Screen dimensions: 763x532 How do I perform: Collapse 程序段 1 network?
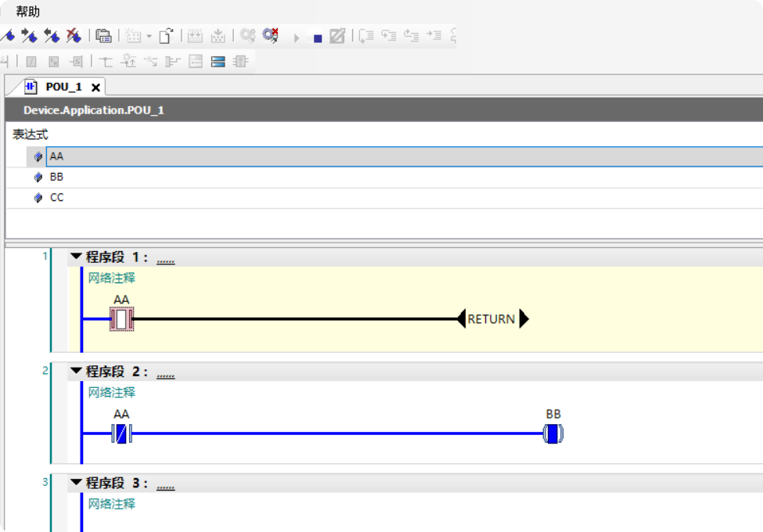pos(76,256)
